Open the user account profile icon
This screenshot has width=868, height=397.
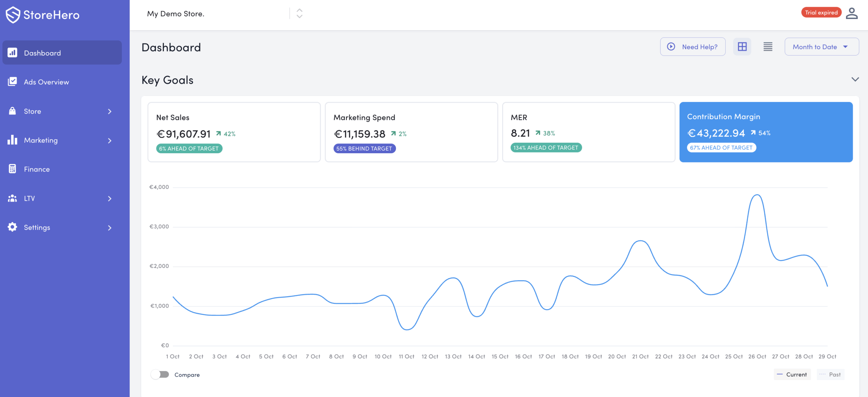852,14
